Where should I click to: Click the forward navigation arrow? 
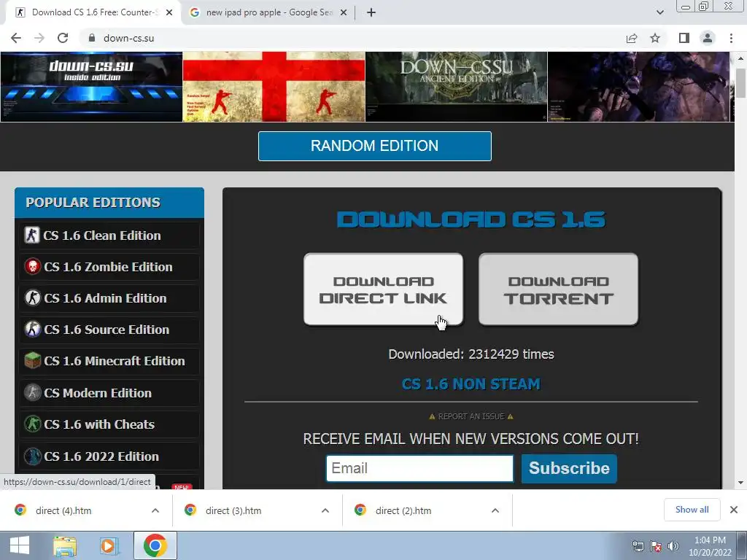39,38
